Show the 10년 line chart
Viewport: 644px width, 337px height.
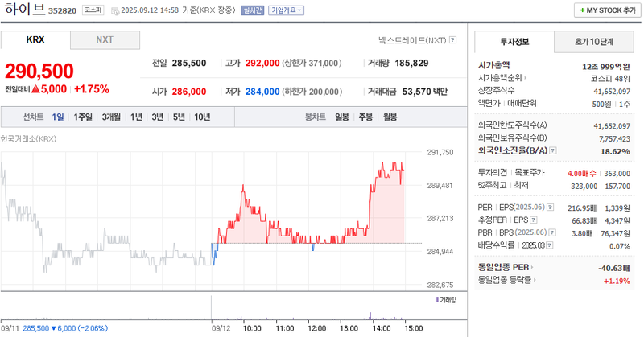click(202, 117)
